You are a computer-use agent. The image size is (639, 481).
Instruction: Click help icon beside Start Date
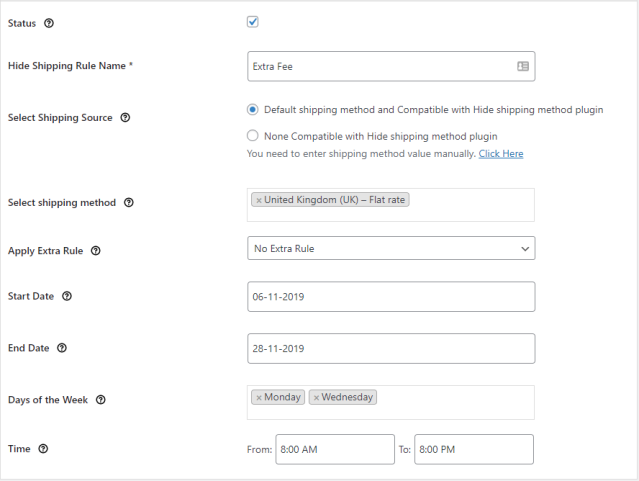pyautogui.click(x=66, y=297)
